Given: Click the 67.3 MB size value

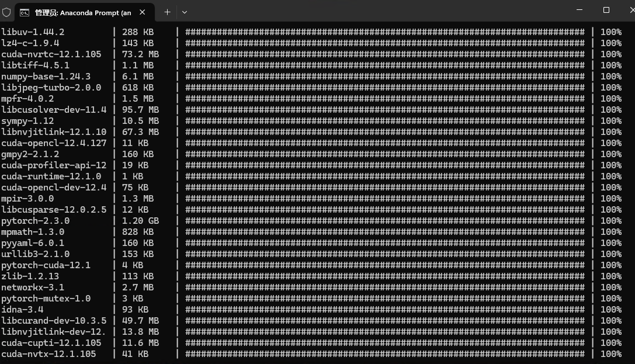Looking at the screenshot, I should 141,132.
